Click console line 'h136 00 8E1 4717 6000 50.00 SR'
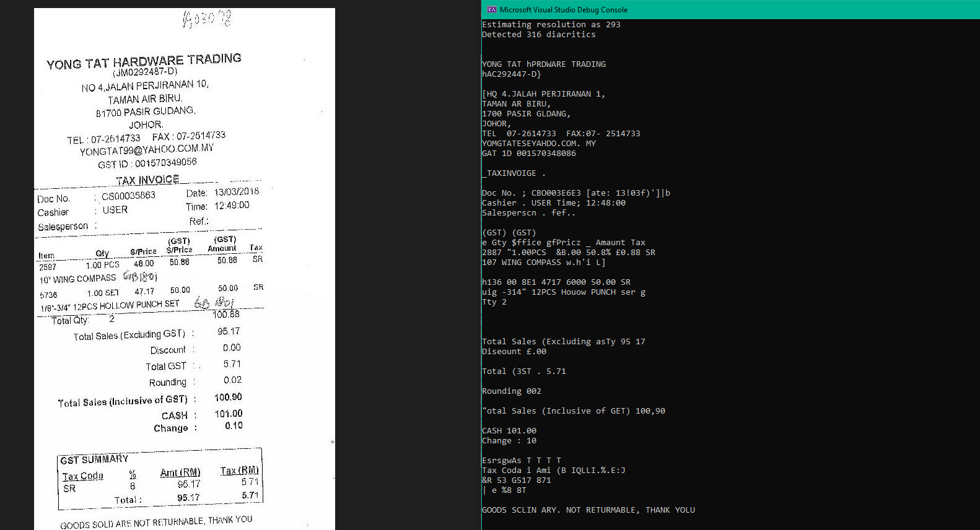 click(556, 282)
